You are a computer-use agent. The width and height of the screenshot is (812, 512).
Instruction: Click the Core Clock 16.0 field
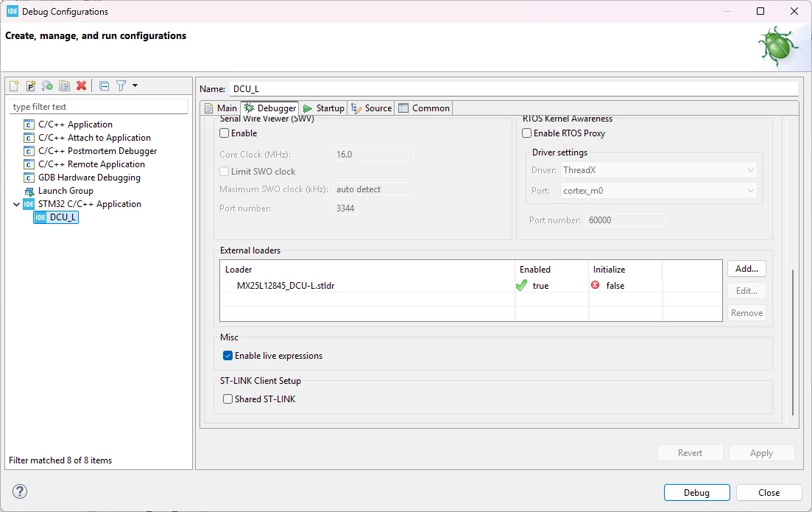pyautogui.click(x=373, y=155)
